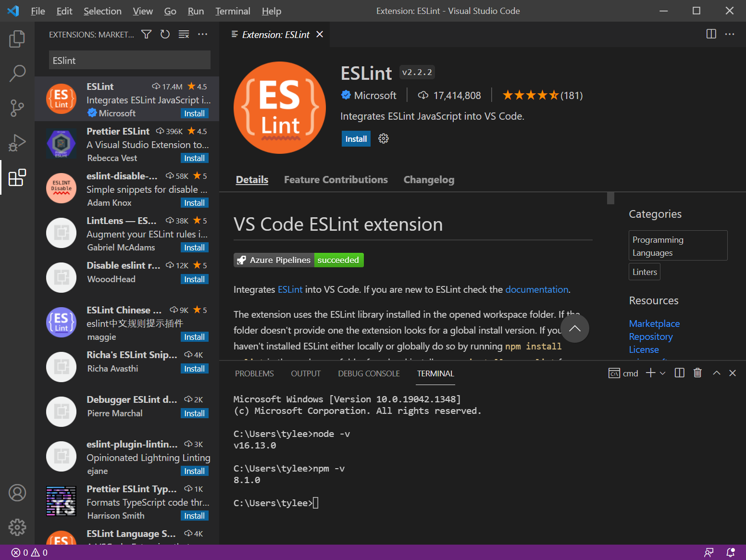Open the Repository resource link
The height and width of the screenshot is (560, 746).
tap(651, 336)
